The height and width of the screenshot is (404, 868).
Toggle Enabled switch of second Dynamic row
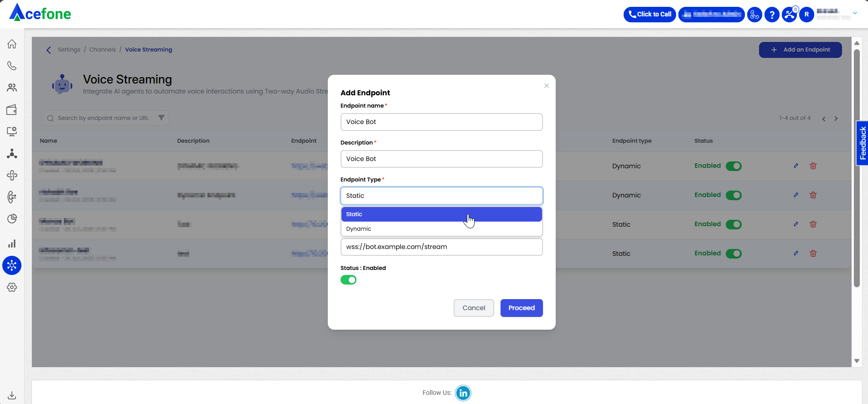click(734, 195)
